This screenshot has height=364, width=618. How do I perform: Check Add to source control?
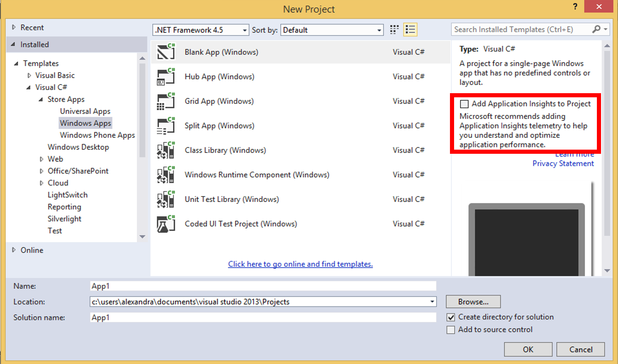(x=450, y=330)
